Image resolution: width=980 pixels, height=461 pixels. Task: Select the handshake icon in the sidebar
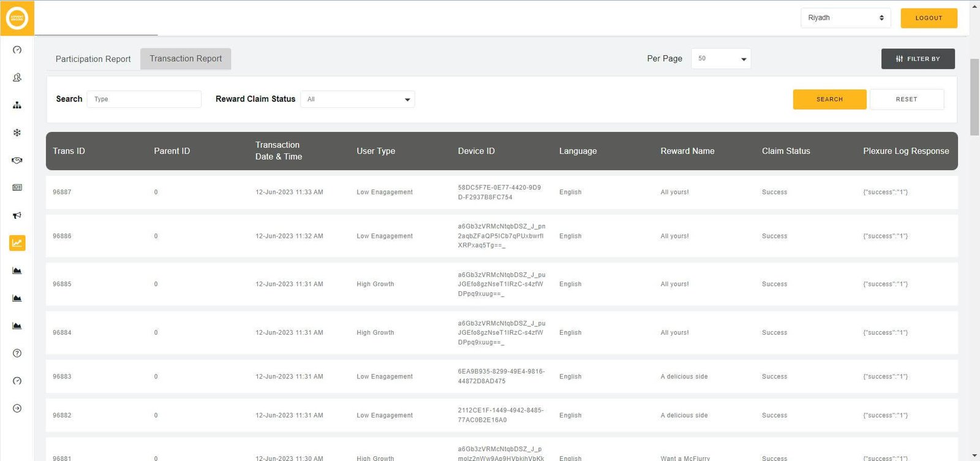[17, 160]
